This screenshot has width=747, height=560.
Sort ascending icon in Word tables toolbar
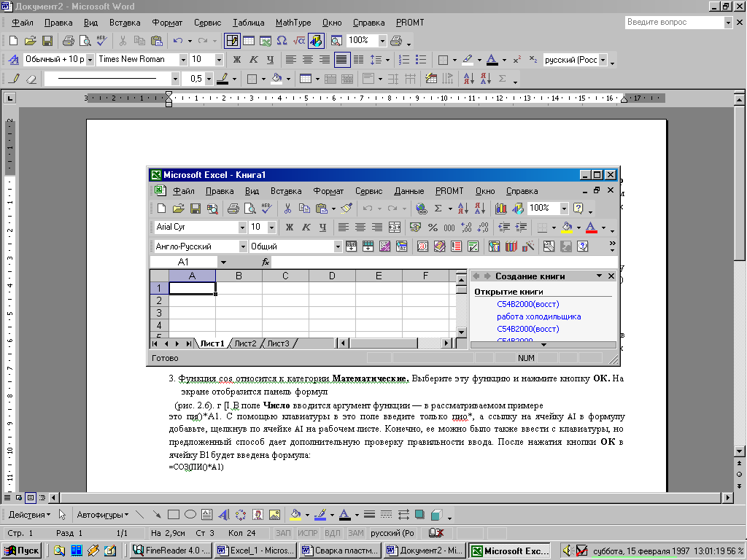[468, 79]
